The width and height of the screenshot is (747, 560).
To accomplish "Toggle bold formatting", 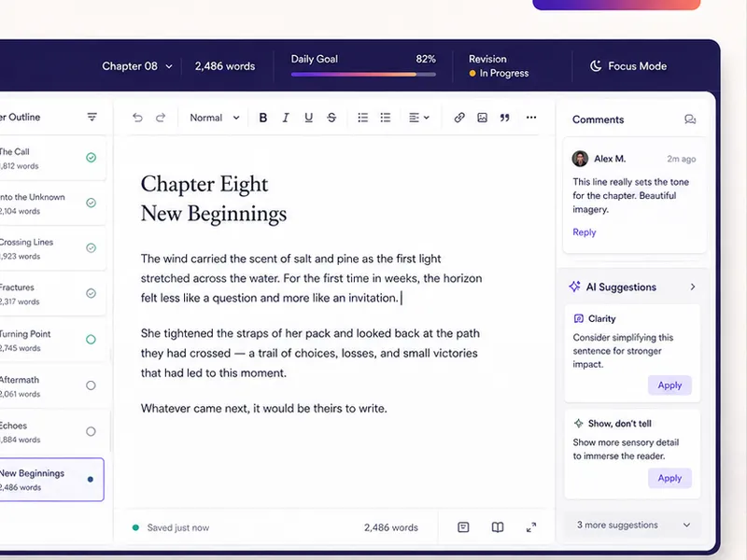I will (263, 118).
